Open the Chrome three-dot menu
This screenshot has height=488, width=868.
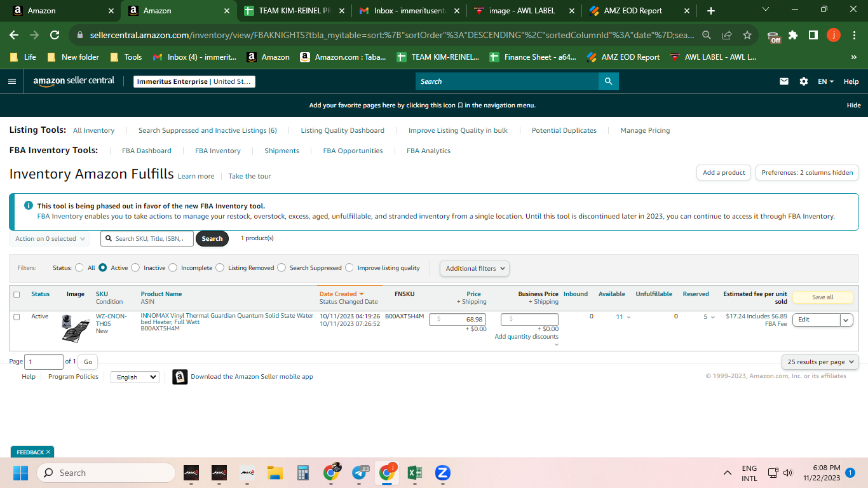click(853, 36)
